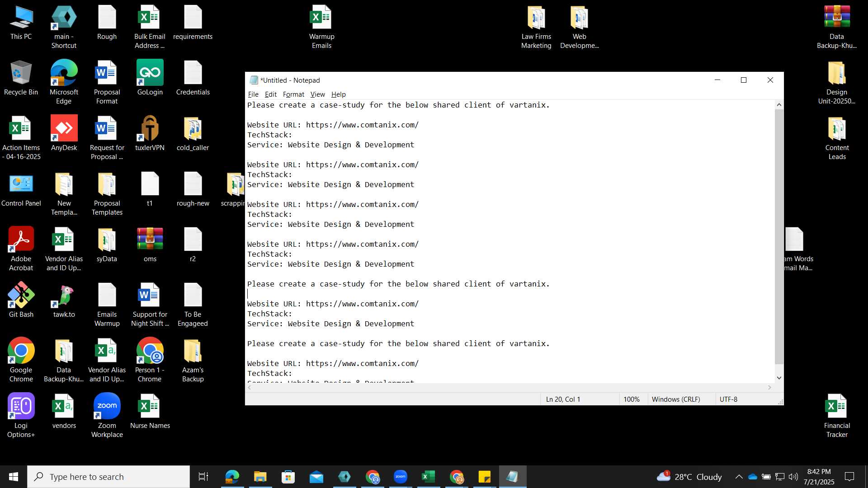Select Design Unit folder icon

[837, 82]
